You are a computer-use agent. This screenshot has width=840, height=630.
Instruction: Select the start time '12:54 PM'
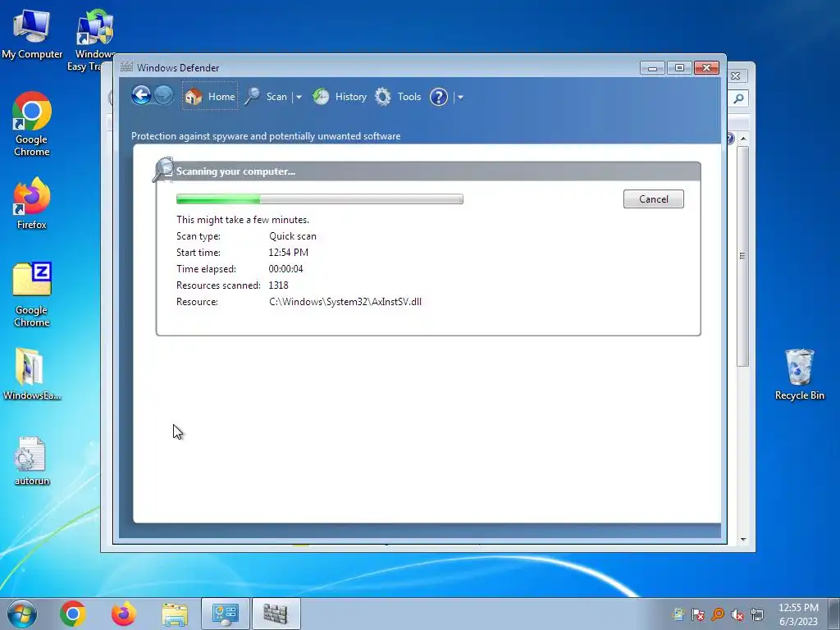(x=288, y=253)
